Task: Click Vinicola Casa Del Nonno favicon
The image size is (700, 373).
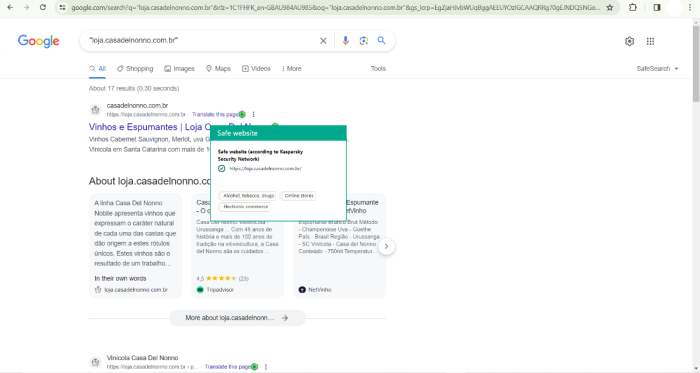Action: coord(95,362)
